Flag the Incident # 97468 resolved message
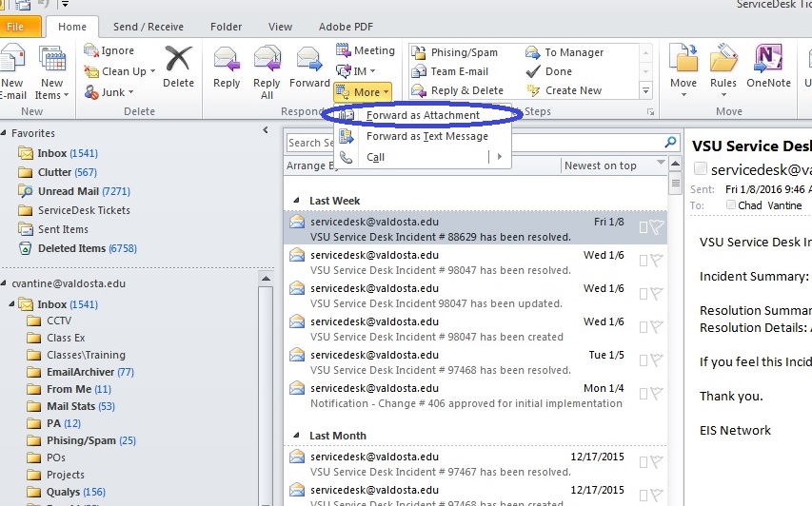This screenshot has height=506, width=812. (x=657, y=360)
